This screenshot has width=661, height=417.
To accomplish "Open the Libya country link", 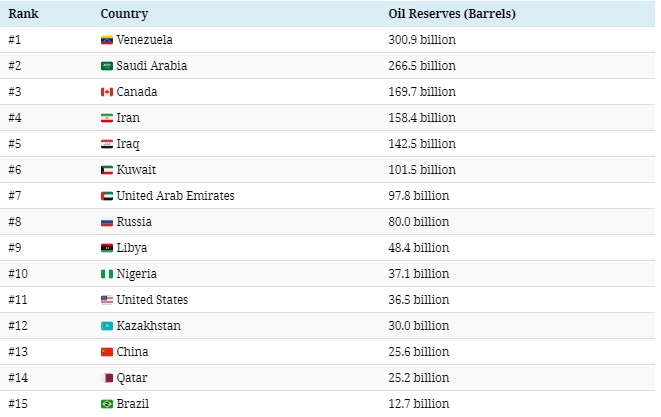I will [132, 248].
